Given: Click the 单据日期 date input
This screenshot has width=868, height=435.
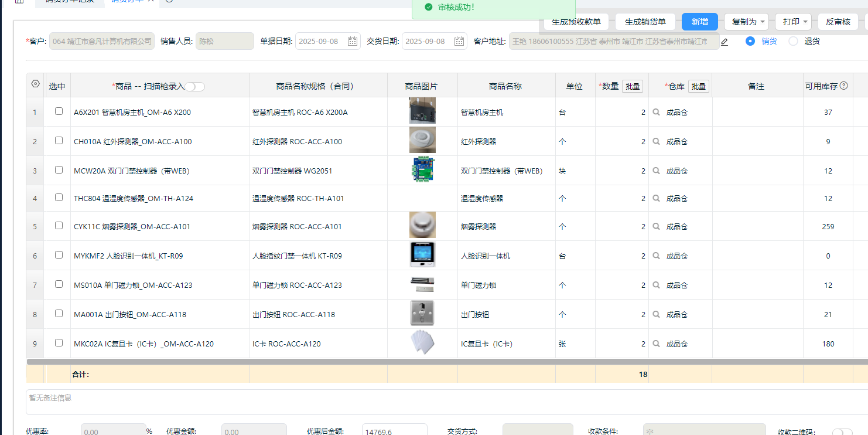Looking at the screenshot, I should click(x=328, y=41).
